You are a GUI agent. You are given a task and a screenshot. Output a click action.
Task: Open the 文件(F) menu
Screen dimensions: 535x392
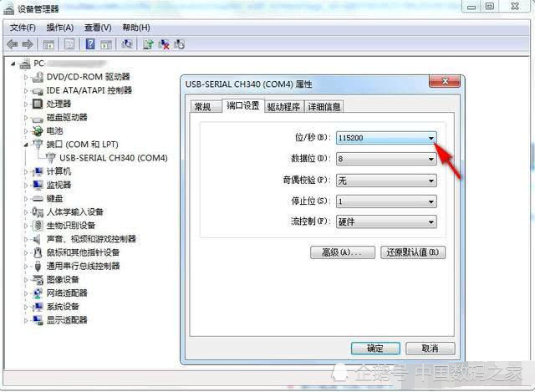(x=23, y=28)
